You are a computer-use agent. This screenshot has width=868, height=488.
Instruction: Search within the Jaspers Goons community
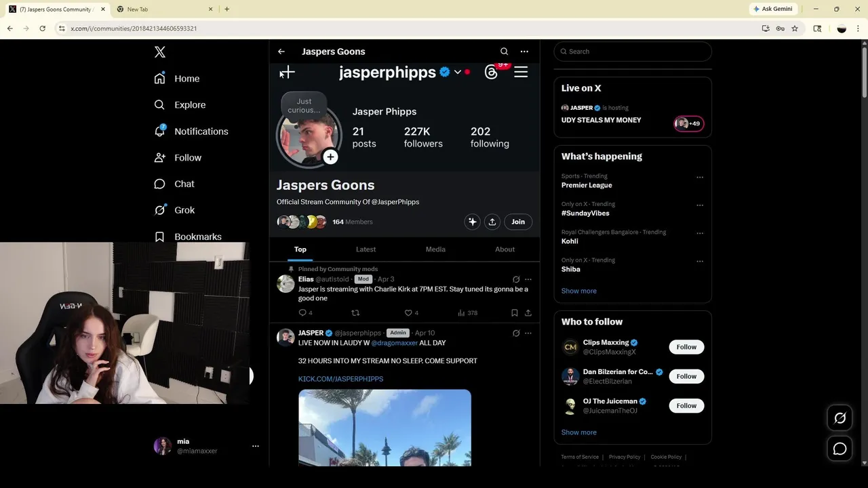click(x=504, y=52)
